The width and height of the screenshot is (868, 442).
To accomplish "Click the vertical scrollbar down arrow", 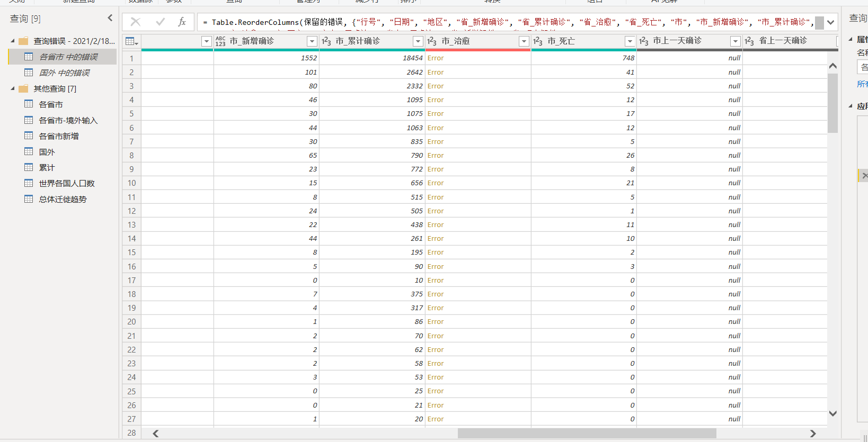I will tap(832, 413).
